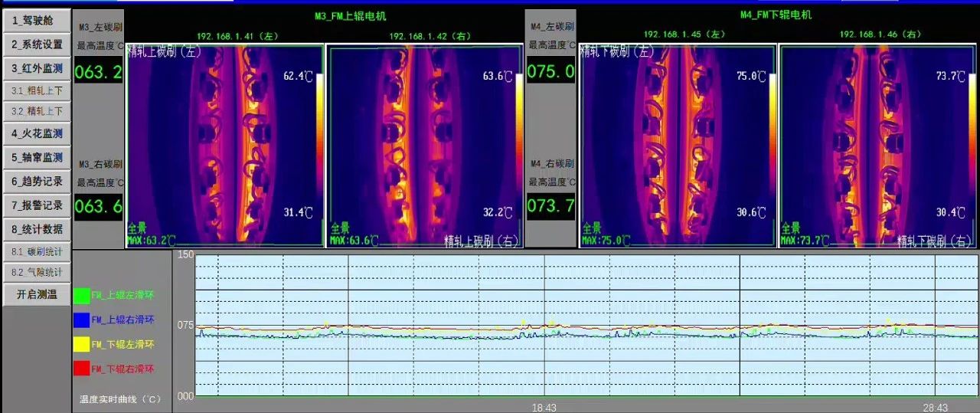The height and width of the screenshot is (413, 980).
Task: Open 8.1 碳刷统计 brush statistics
Action: tap(36, 251)
